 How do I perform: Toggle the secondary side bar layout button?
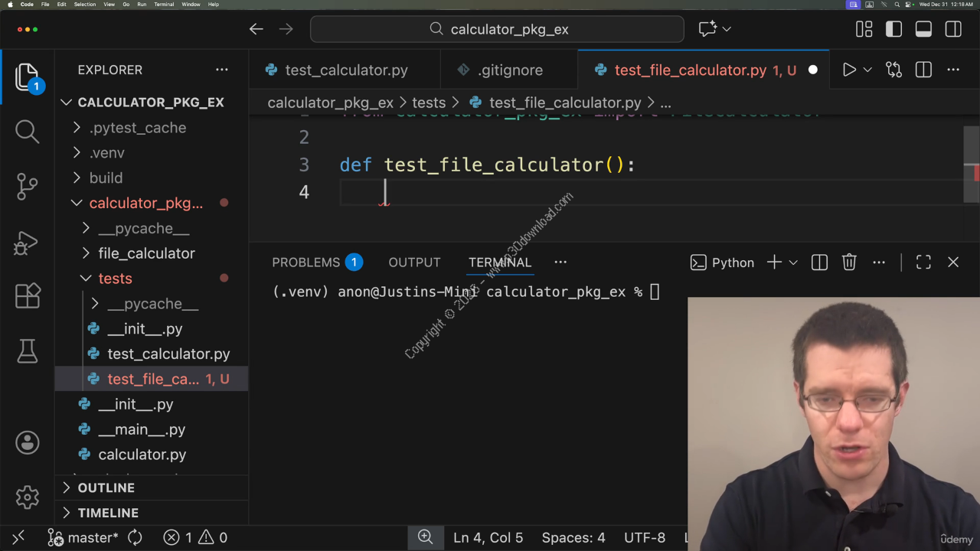tap(953, 29)
